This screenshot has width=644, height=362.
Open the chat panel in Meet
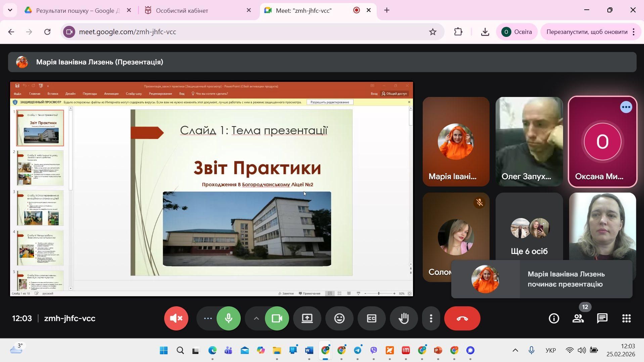(x=602, y=318)
